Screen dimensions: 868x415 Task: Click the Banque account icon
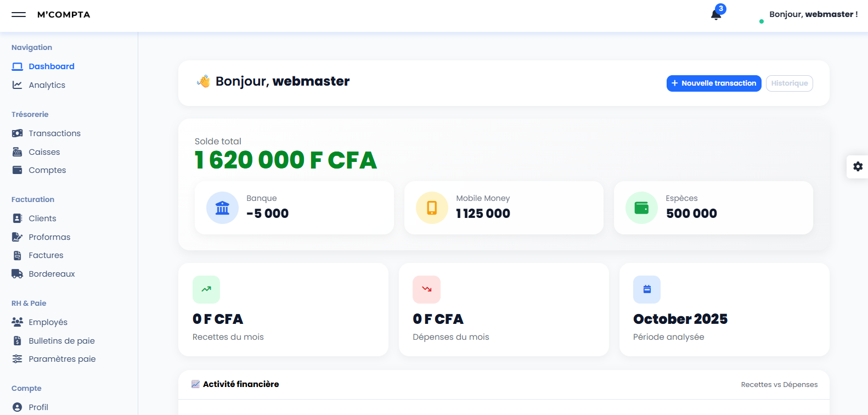tap(222, 208)
